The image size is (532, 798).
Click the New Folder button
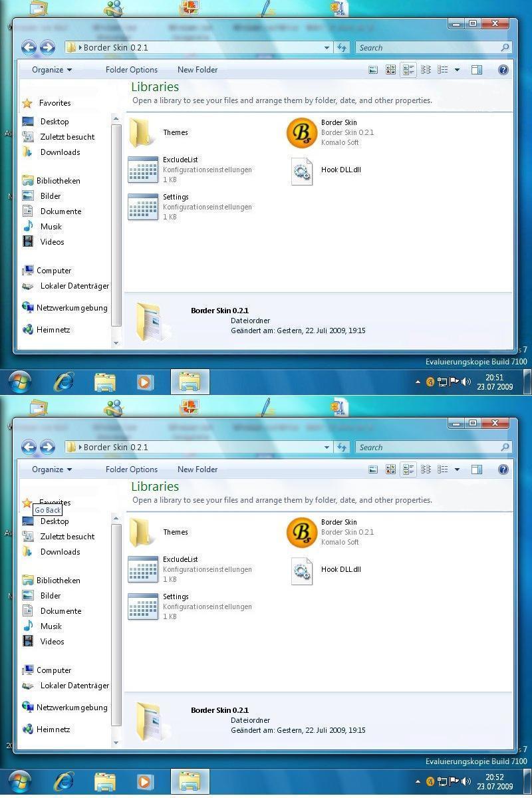198,69
